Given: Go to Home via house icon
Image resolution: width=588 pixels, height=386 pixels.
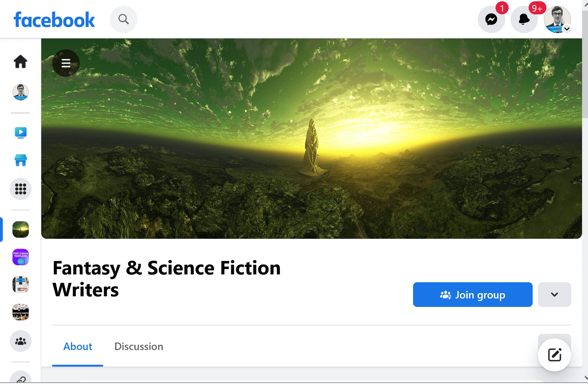Looking at the screenshot, I should coord(21,61).
